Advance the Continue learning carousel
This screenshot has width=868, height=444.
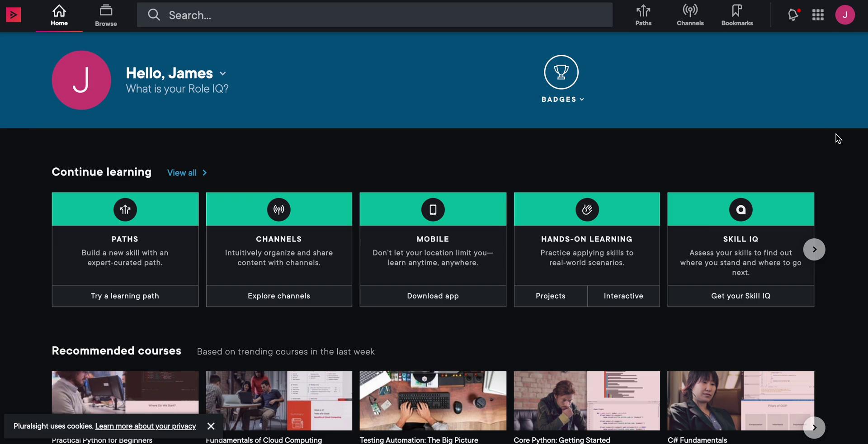[x=814, y=250]
